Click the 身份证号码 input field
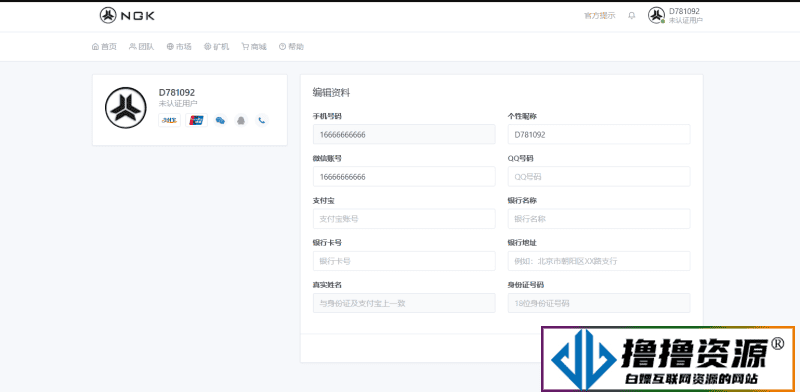 tap(599, 303)
